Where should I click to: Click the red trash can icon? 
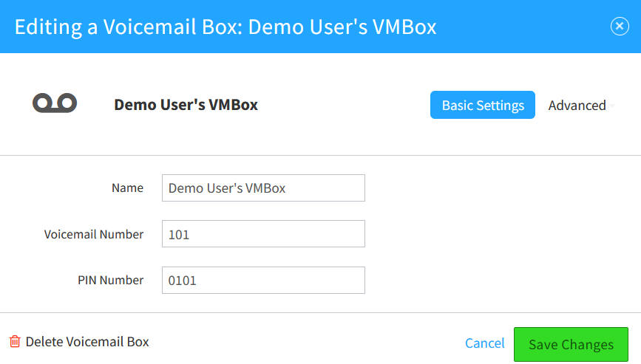coord(15,342)
